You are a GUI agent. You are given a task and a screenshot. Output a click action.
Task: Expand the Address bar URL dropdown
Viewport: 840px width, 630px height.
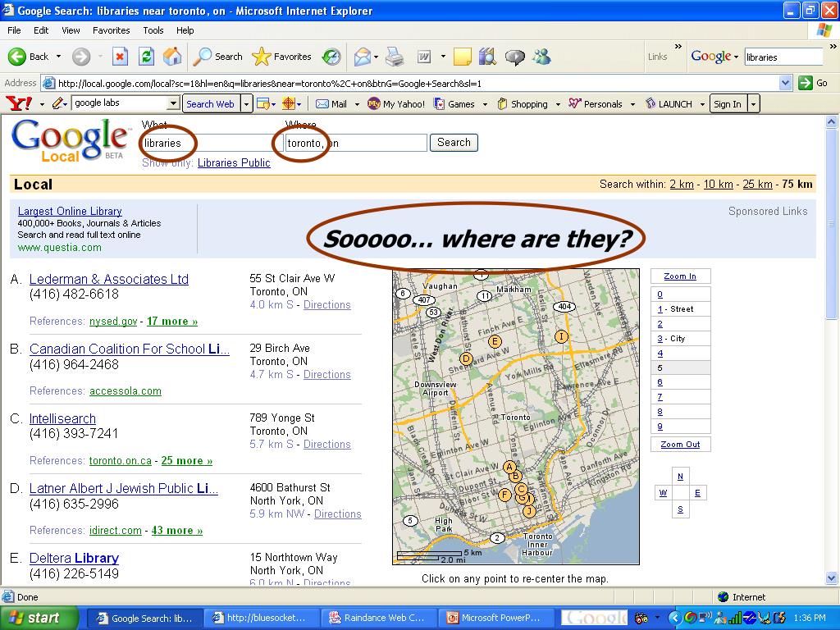click(x=785, y=83)
